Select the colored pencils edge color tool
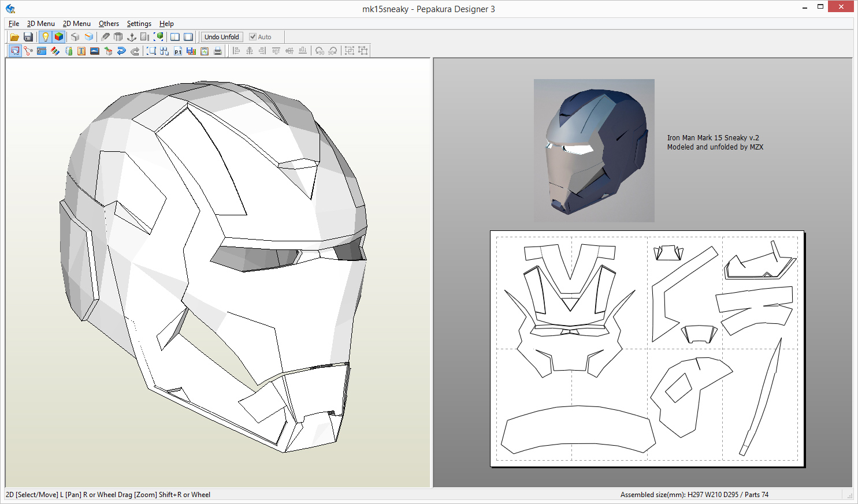 55,51
